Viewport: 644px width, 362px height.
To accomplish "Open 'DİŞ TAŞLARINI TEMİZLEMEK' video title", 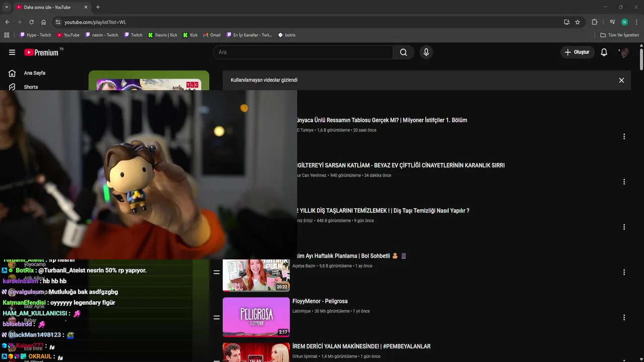I will [x=383, y=211].
